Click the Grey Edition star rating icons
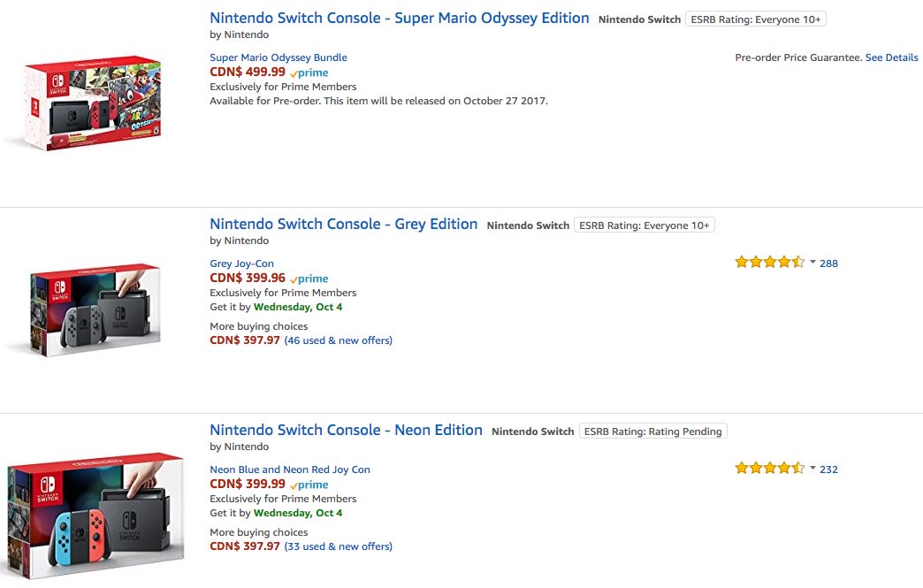 [769, 263]
